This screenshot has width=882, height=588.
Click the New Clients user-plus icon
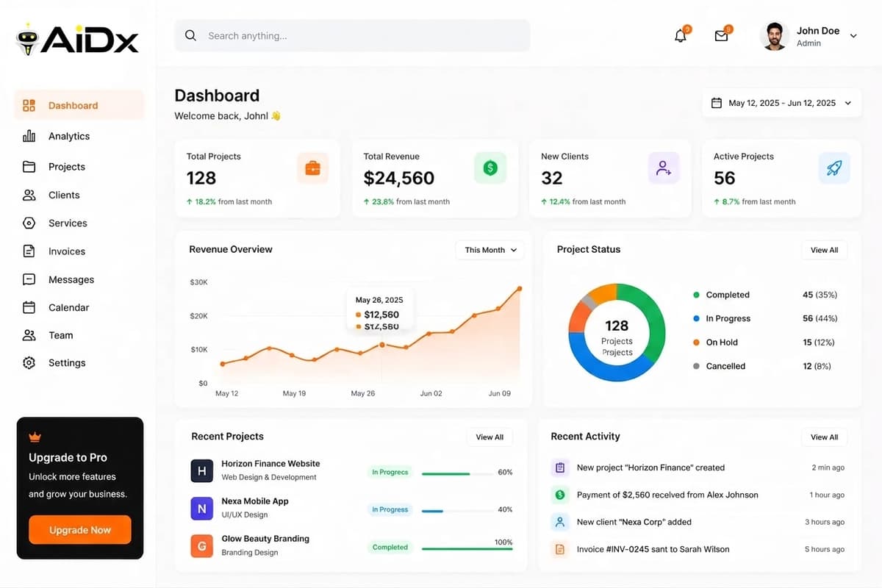664,168
